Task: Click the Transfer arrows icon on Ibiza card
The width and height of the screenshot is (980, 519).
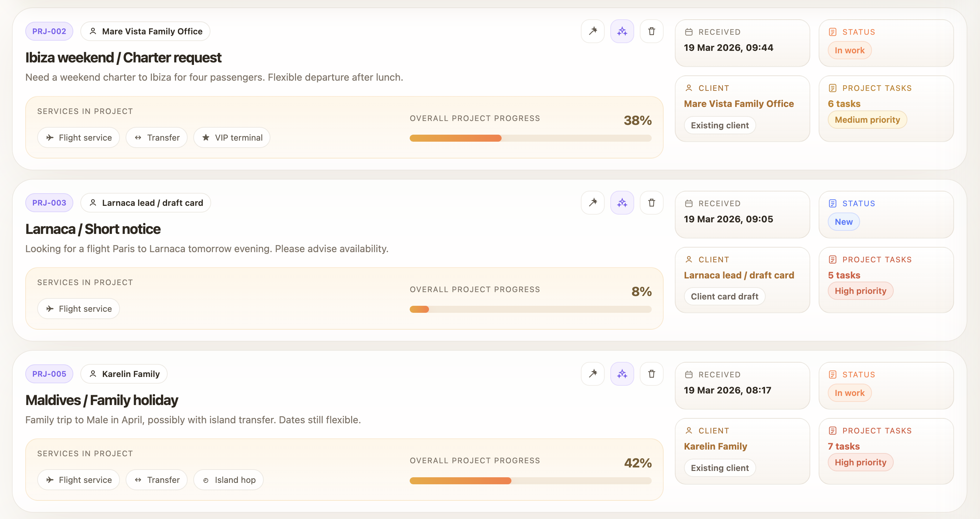Action: pos(137,137)
